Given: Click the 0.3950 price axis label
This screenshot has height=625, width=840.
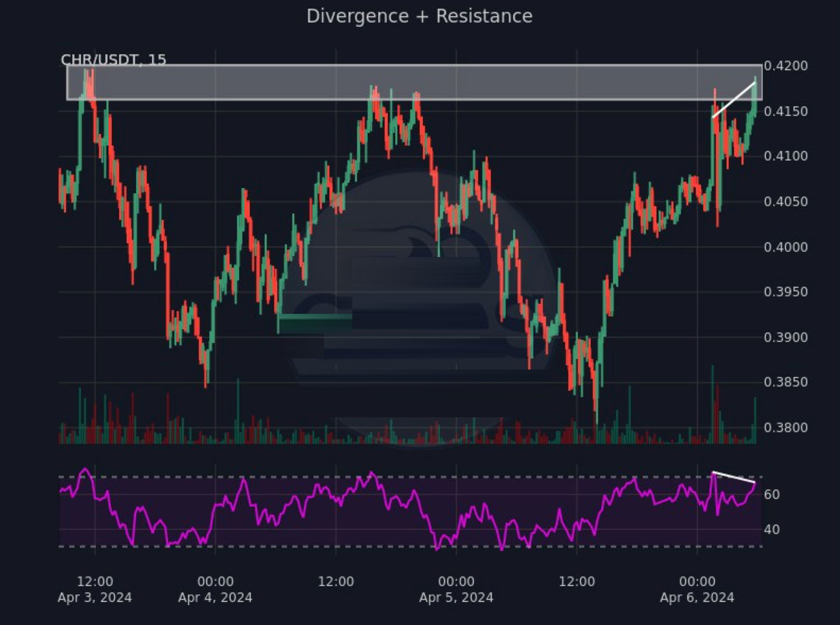Looking at the screenshot, I should [x=785, y=292].
